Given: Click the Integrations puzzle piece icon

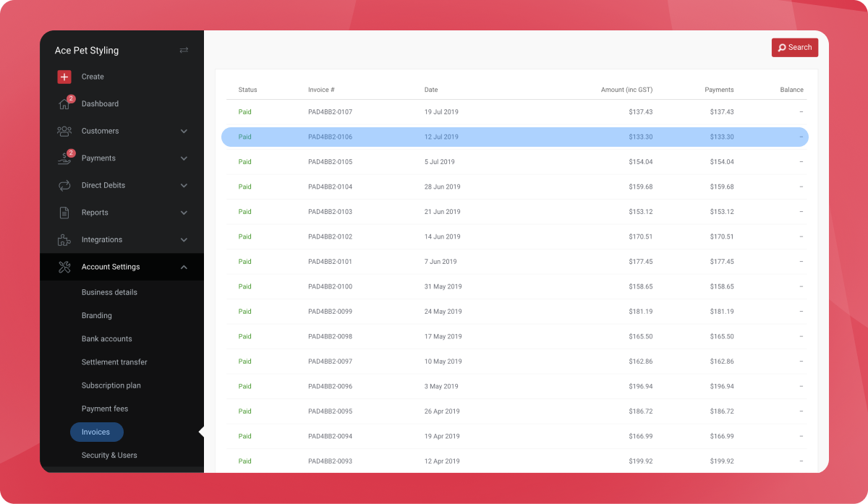Looking at the screenshot, I should (64, 239).
